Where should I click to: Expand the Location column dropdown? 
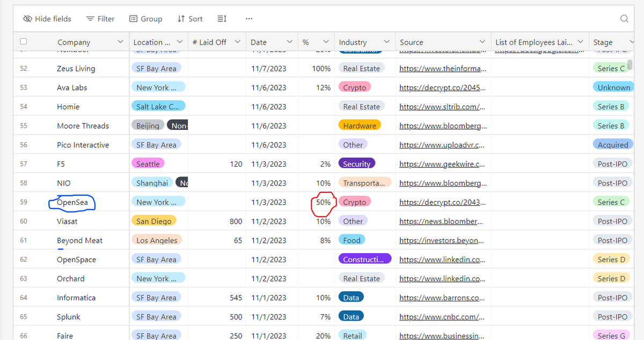pos(180,42)
